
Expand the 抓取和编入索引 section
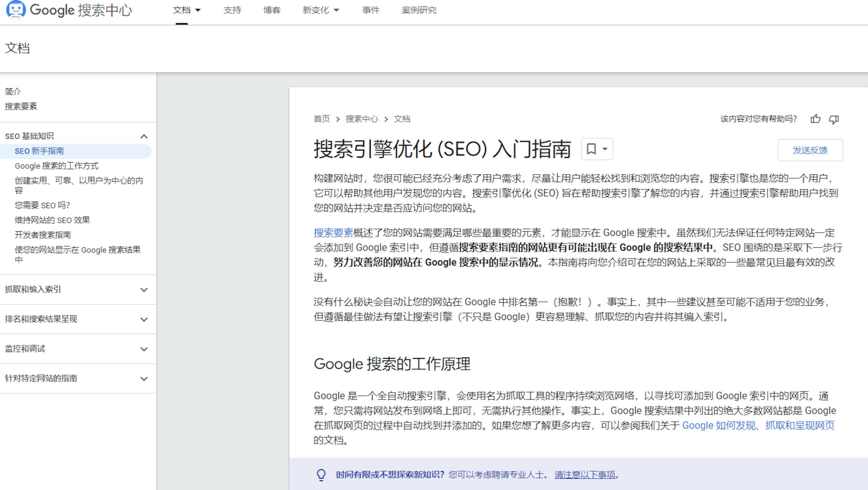click(144, 290)
